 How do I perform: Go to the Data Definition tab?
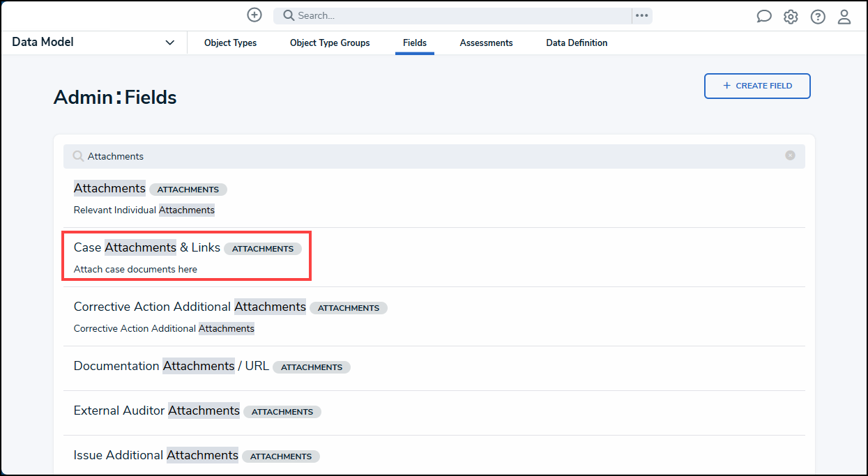pos(577,43)
